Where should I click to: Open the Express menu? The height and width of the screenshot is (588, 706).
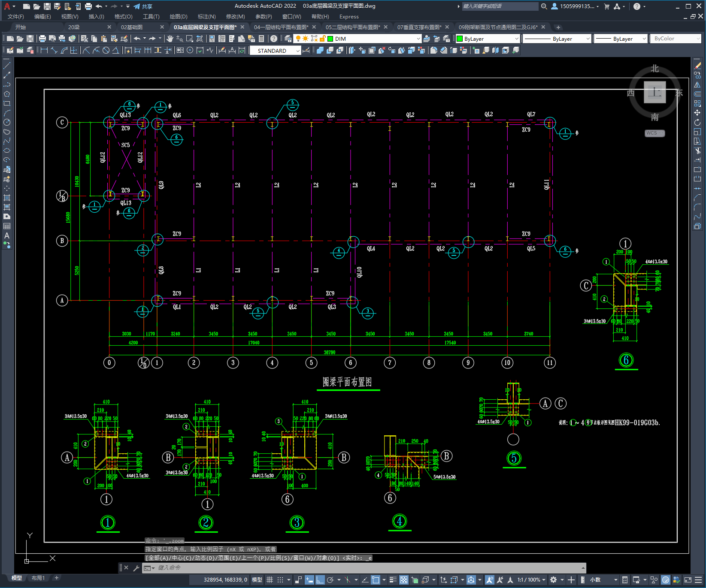click(x=349, y=17)
